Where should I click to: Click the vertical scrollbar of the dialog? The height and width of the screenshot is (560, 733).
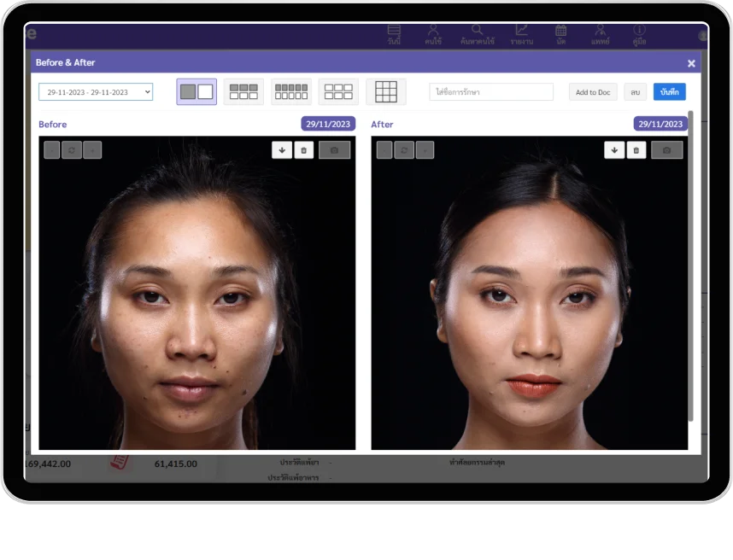[x=691, y=265]
